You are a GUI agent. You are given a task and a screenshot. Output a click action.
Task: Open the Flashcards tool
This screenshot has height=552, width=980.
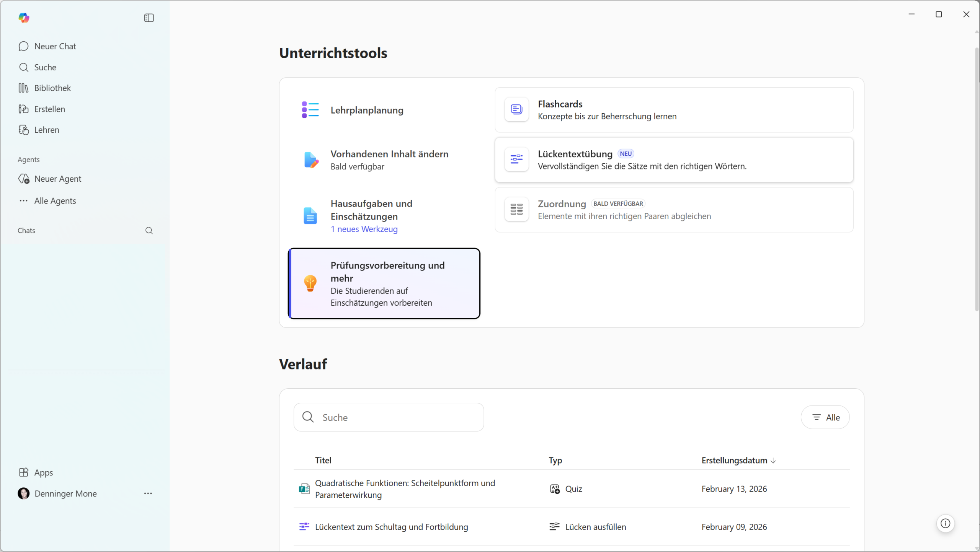[673, 110]
